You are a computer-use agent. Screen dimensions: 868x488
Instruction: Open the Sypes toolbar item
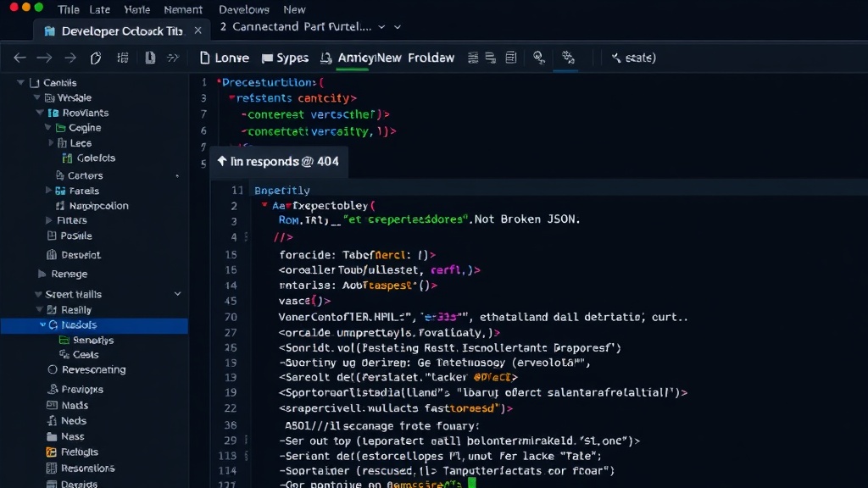coord(285,58)
